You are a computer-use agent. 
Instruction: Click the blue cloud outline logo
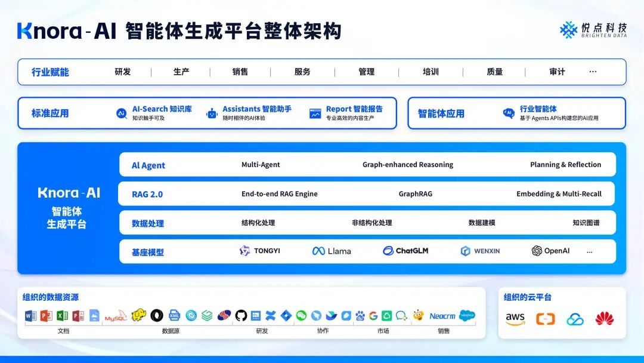[575, 319]
